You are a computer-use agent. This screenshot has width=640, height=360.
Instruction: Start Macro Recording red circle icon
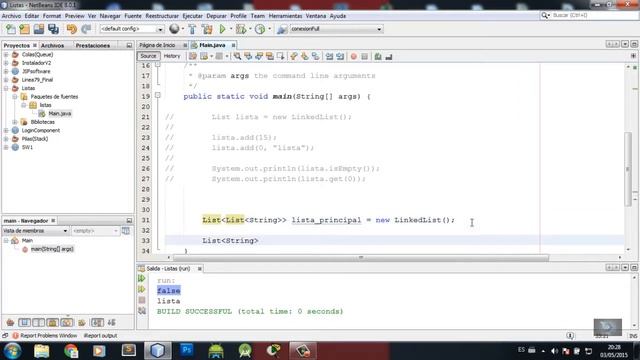353,56
